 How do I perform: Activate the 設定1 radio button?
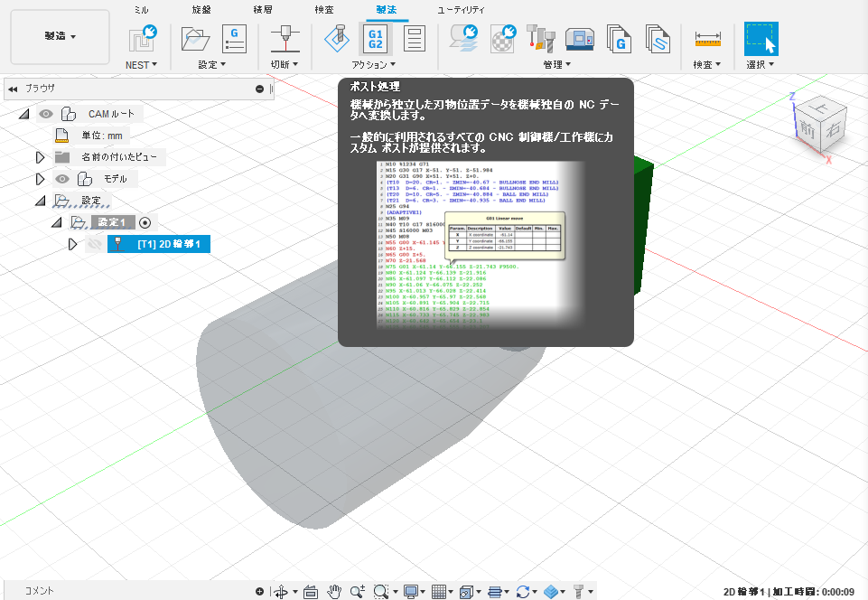pyautogui.click(x=145, y=222)
